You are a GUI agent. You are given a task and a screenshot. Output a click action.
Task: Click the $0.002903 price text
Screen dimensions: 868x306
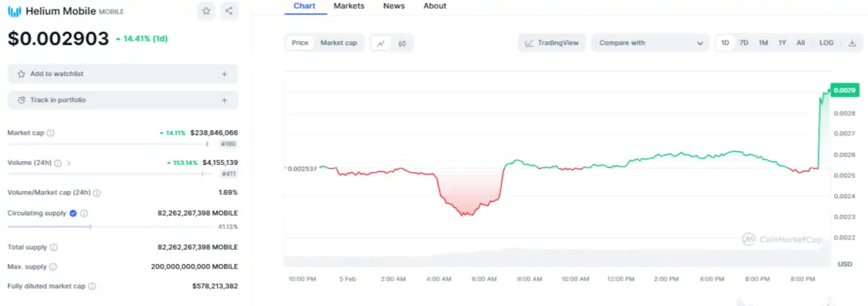(x=59, y=38)
